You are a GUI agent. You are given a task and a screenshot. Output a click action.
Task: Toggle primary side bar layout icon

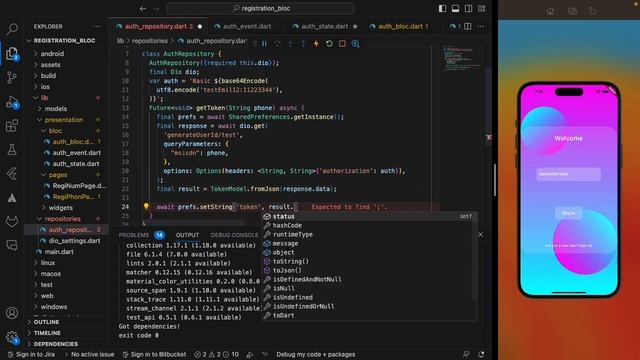pyautogui.click(x=442, y=9)
